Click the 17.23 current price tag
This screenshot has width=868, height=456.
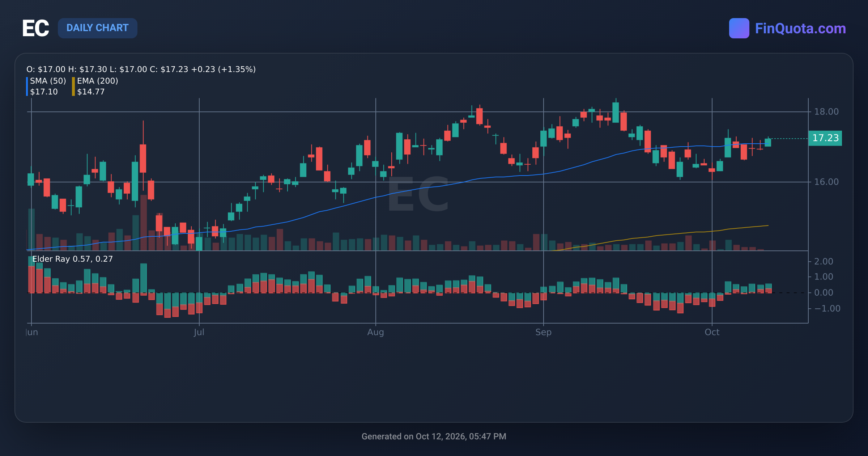[825, 138]
